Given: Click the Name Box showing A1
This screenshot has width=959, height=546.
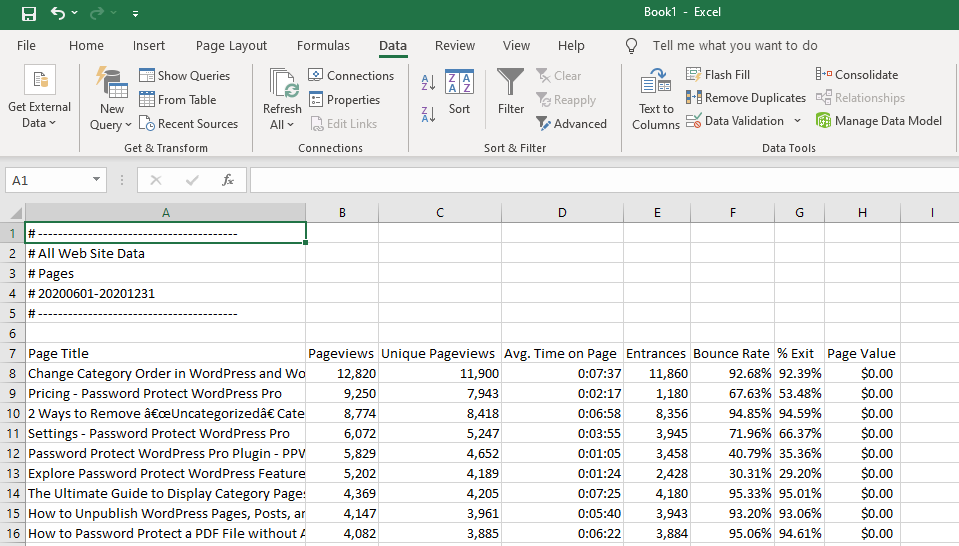Looking at the screenshot, I should (x=49, y=180).
